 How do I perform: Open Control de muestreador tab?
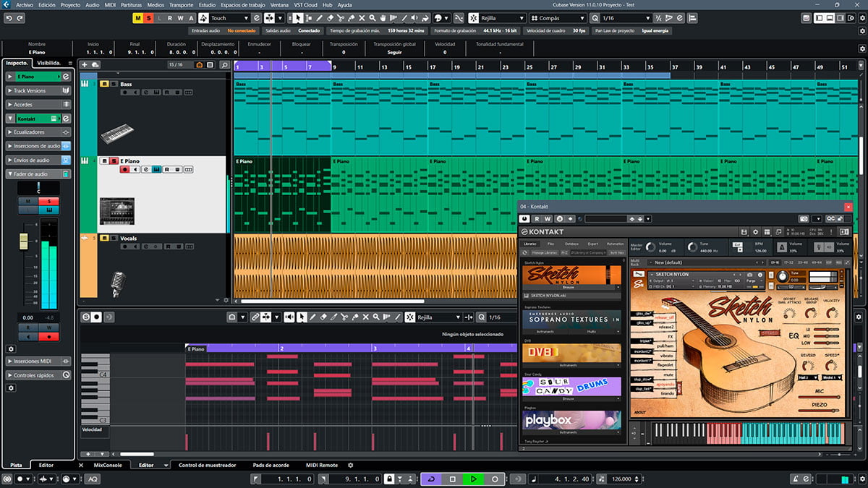pos(207,465)
